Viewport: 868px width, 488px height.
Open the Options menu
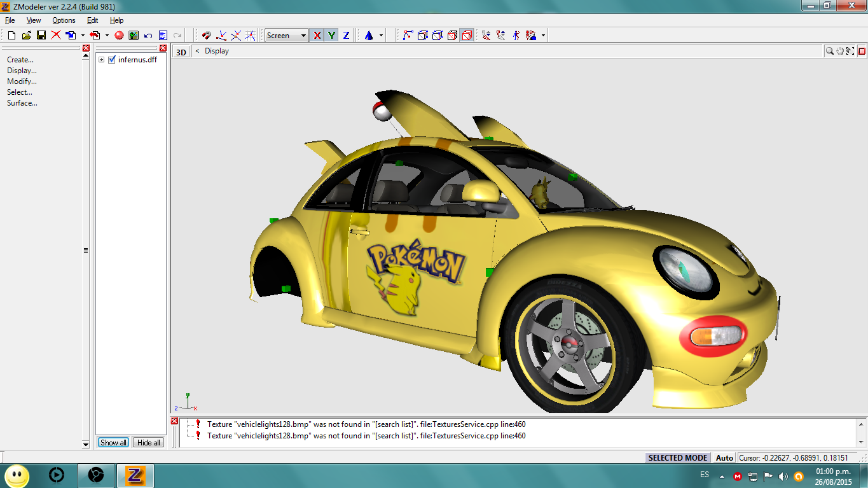pos(63,20)
